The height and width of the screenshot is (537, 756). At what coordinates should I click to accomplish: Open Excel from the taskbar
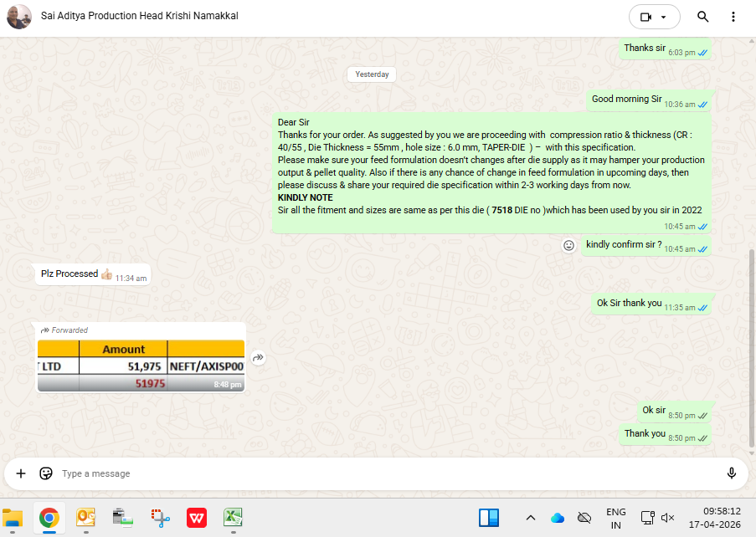[x=233, y=518]
